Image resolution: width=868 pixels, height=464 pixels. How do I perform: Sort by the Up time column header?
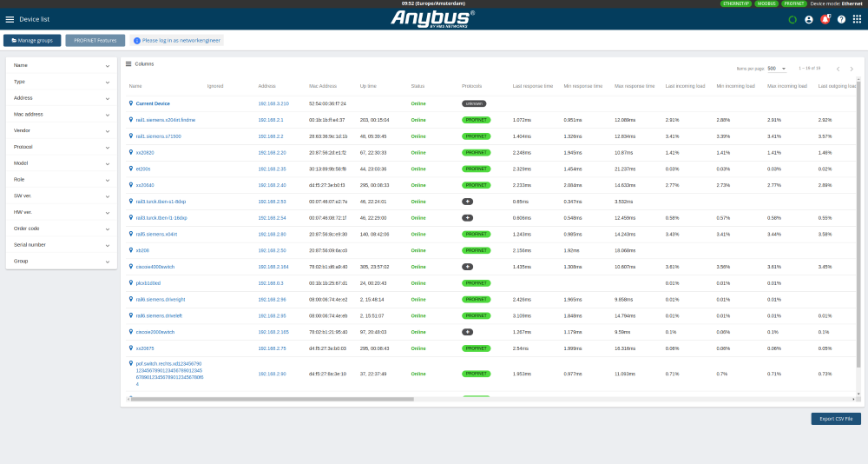pyautogui.click(x=368, y=87)
